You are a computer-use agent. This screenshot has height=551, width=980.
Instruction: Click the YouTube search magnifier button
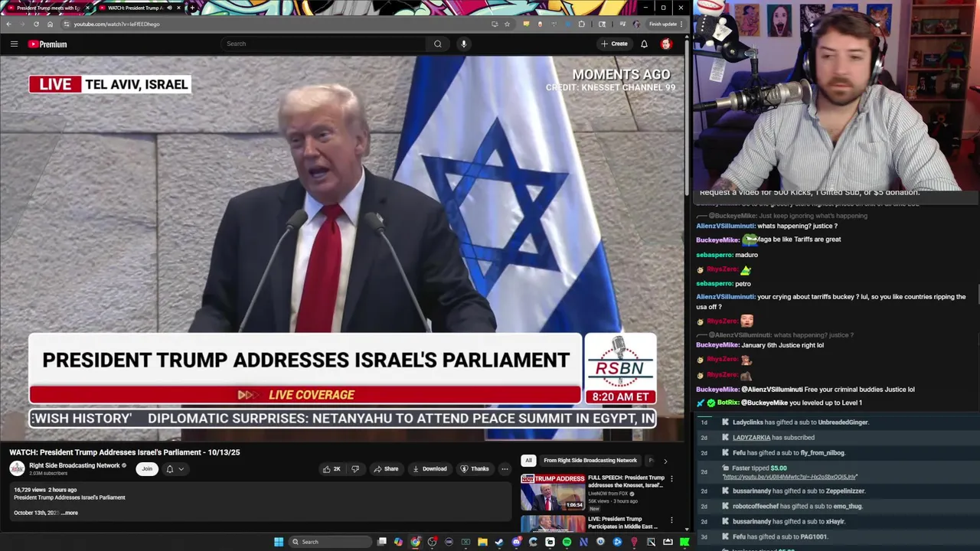[437, 44]
